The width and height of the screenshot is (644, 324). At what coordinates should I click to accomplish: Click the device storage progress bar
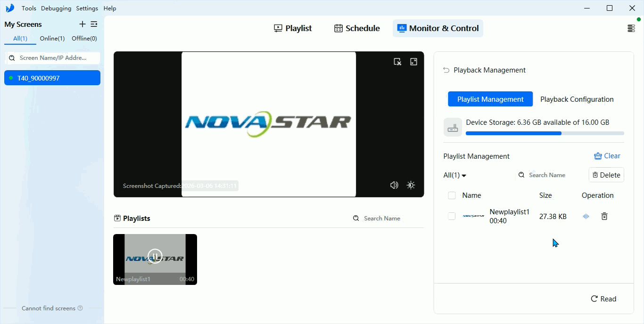click(545, 133)
